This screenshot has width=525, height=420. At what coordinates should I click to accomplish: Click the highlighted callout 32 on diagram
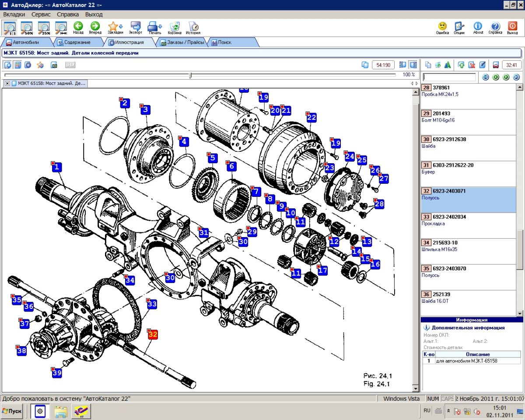pyautogui.click(x=152, y=335)
